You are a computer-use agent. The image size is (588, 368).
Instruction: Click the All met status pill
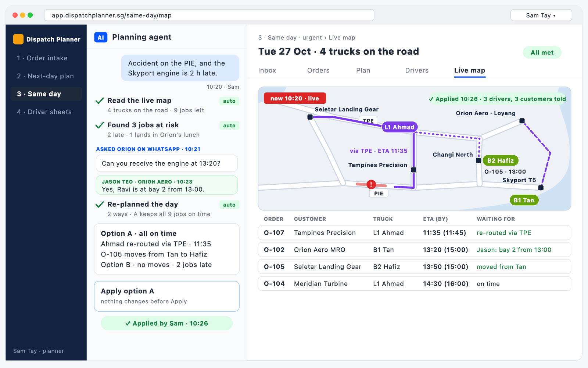[x=542, y=53]
